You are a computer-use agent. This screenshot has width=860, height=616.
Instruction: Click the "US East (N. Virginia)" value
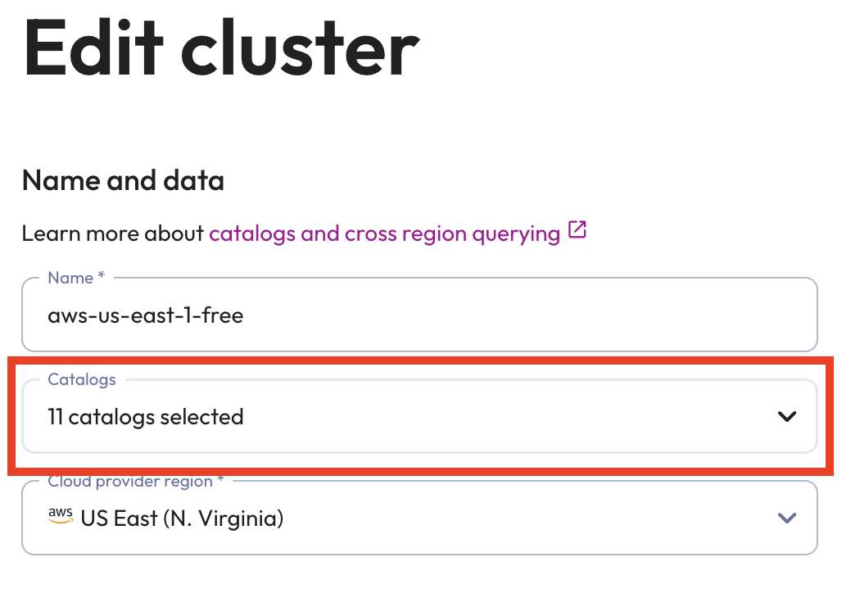pos(182,518)
